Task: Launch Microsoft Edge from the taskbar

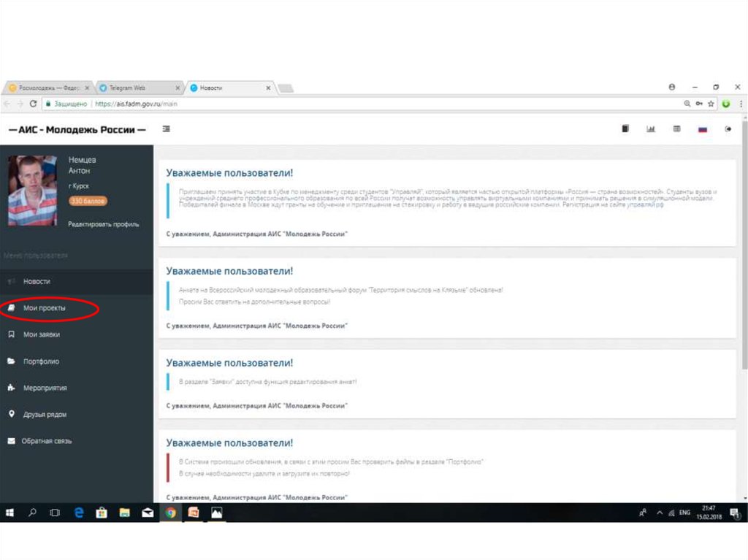Action: (79, 513)
